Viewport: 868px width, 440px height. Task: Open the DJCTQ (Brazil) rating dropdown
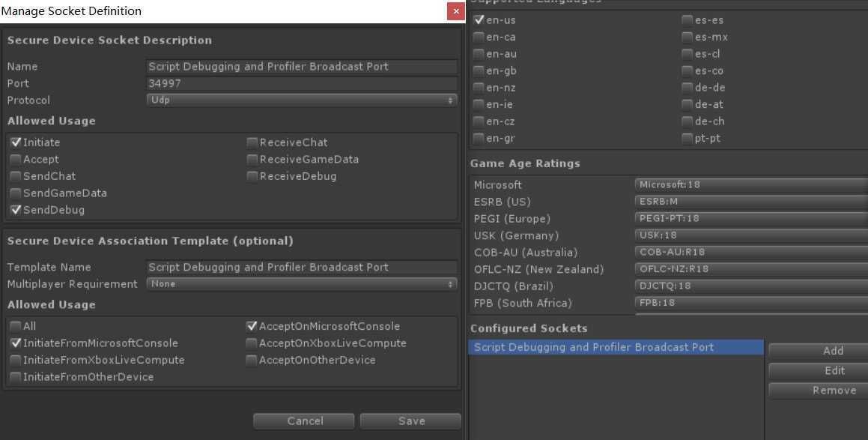tap(751, 286)
